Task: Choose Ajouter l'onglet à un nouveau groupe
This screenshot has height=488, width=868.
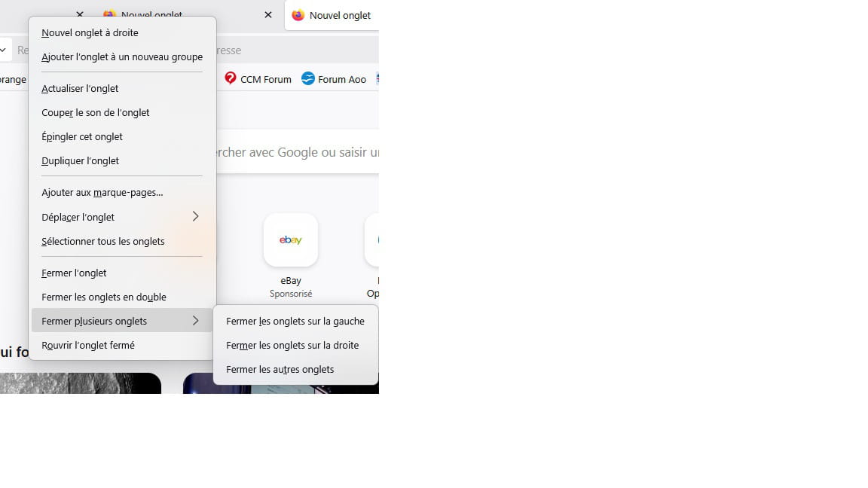Action: [122, 57]
